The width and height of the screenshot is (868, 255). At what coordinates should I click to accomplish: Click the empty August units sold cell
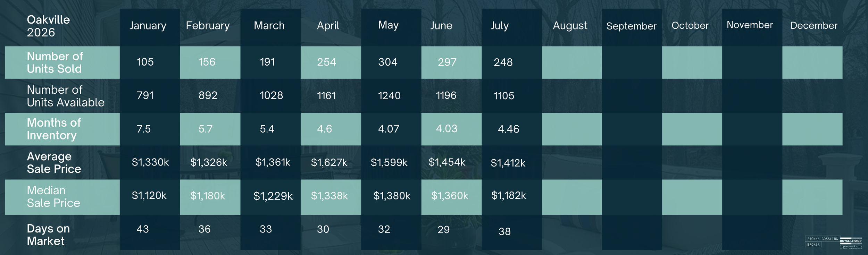coord(571,62)
